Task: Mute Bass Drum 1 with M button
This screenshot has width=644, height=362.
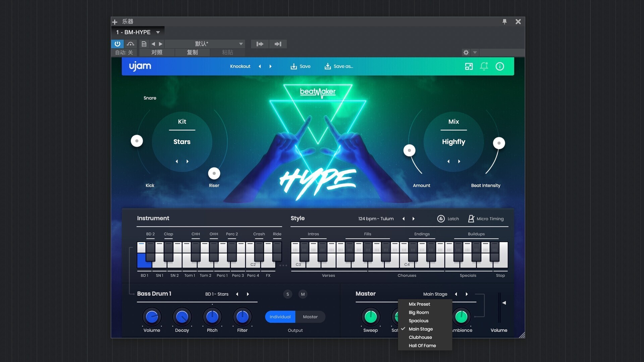Action: click(303, 294)
